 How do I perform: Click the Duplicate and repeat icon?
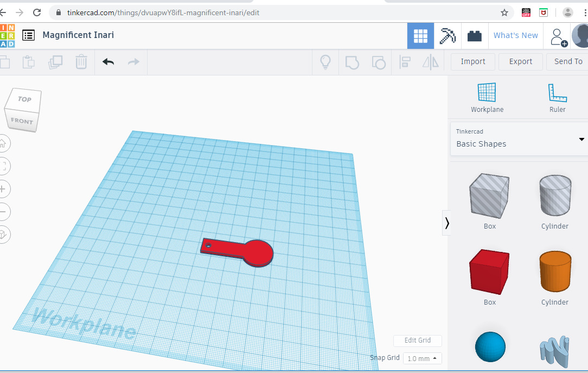55,62
